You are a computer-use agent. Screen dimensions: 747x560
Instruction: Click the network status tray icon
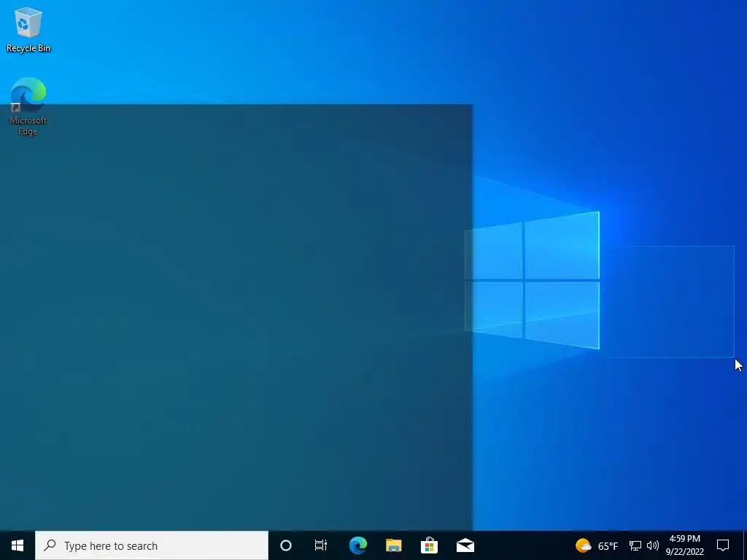[635, 545]
